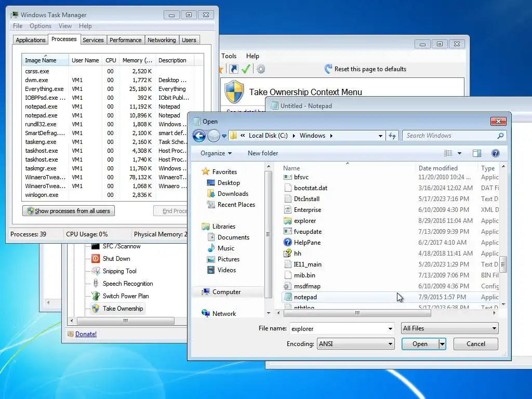The image size is (532, 399).
Task: Sort processes by Image Name column
Action: coord(45,60)
